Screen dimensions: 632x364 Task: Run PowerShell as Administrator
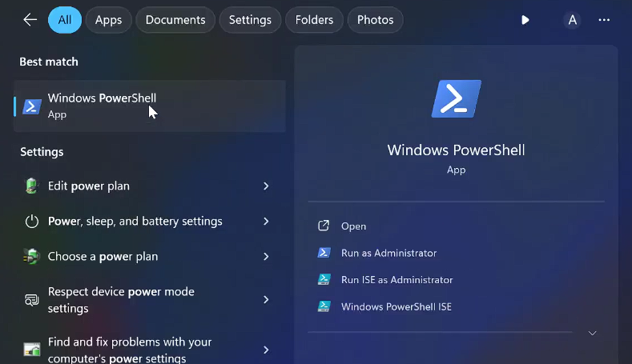[x=388, y=253]
